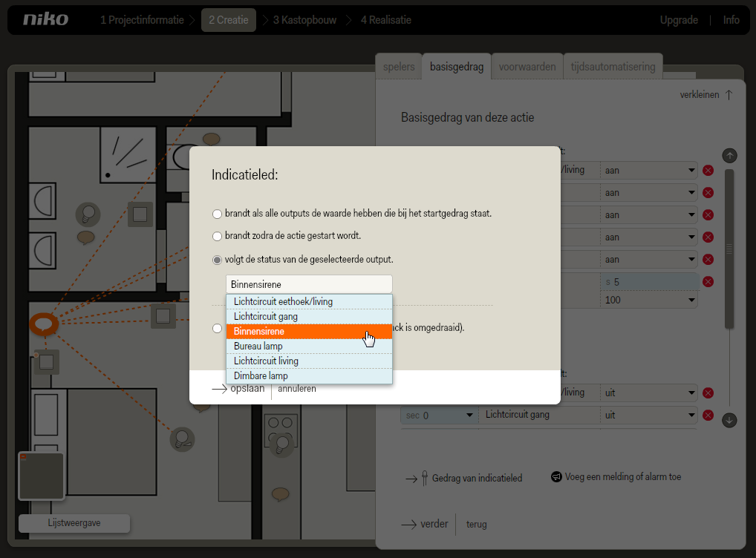The height and width of the screenshot is (558, 756).
Task: Open third 'aan' value dropdown
Action: coord(649,215)
